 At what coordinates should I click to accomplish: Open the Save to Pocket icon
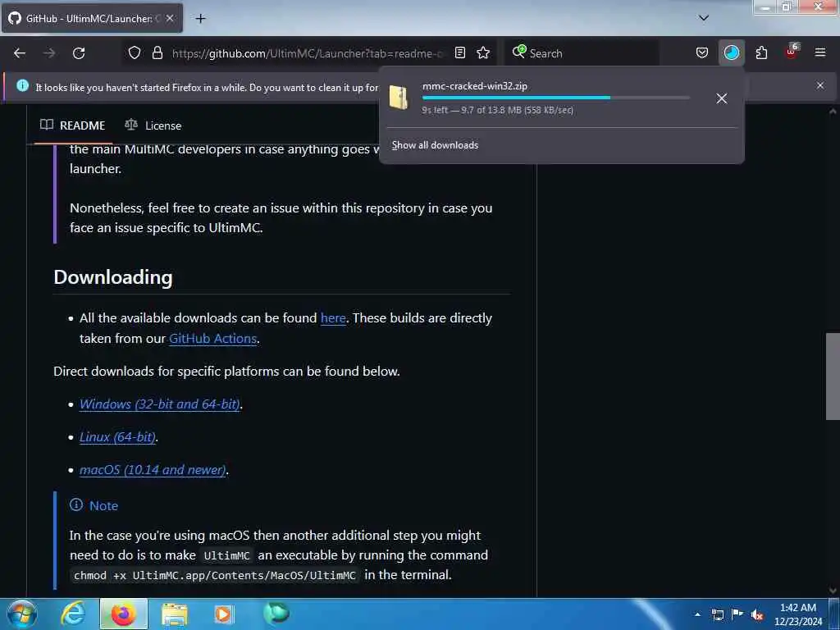point(702,52)
